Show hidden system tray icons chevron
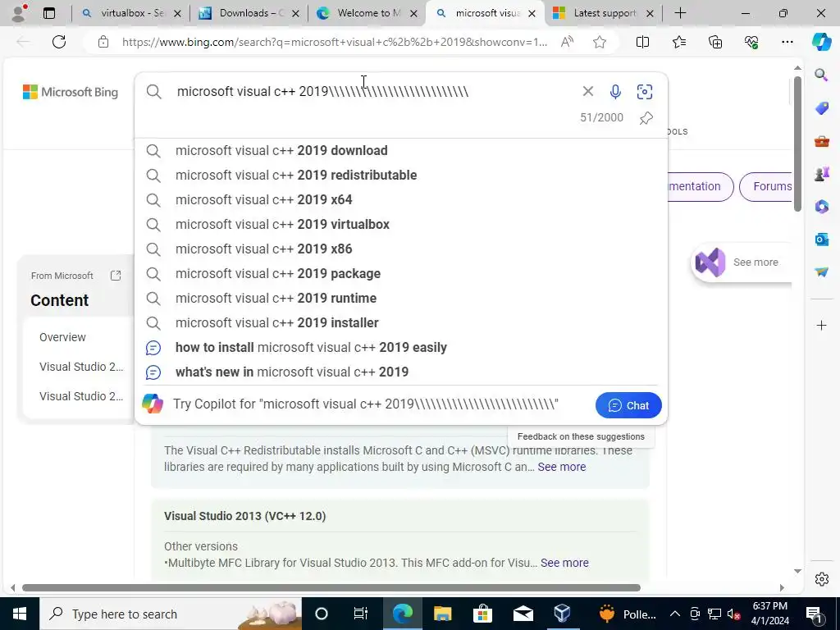This screenshot has height=630, width=840. (x=675, y=614)
